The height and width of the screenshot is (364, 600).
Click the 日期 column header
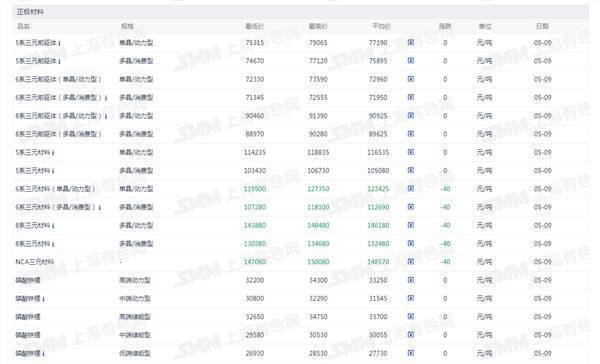point(542,26)
